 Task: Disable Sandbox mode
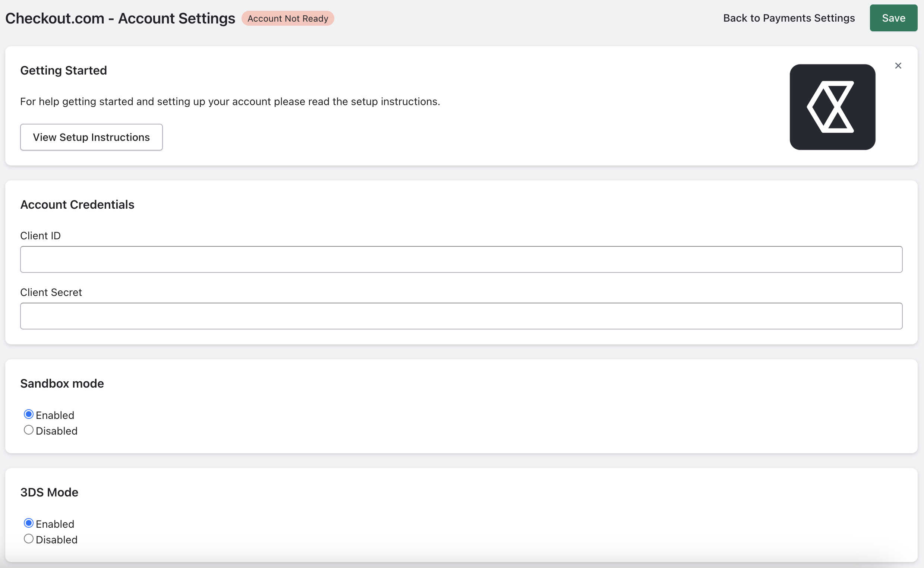(x=28, y=430)
